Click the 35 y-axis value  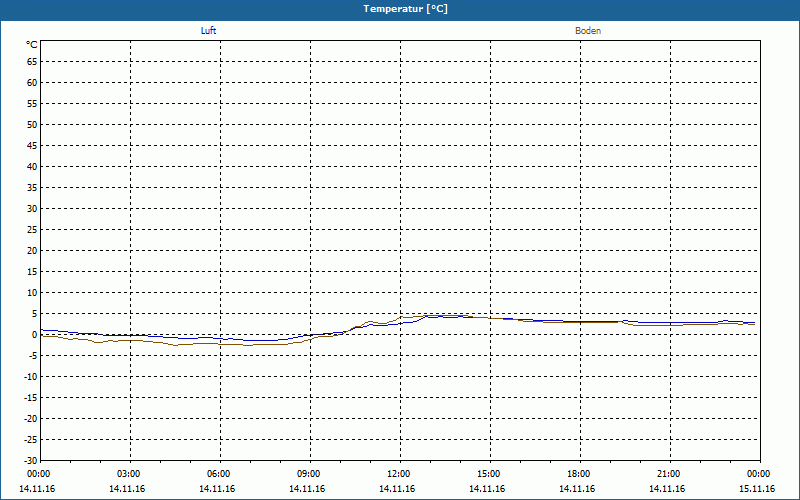pyautogui.click(x=32, y=188)
